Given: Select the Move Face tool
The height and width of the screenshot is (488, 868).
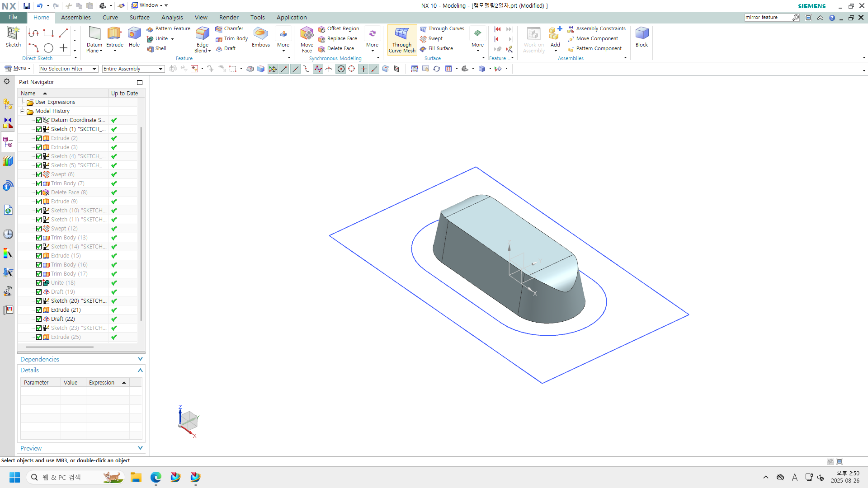Looking at the screenshot, I should [x=307, y=34].
